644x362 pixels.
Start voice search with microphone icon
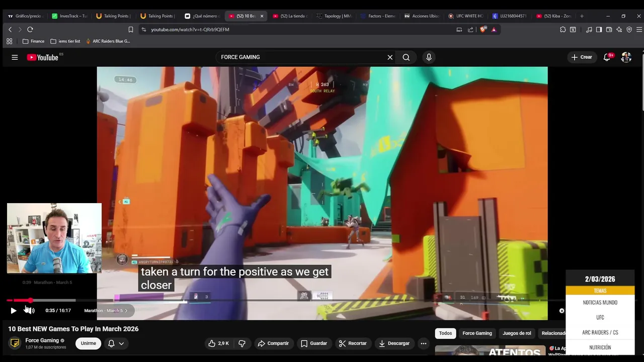tap(429, 57)
